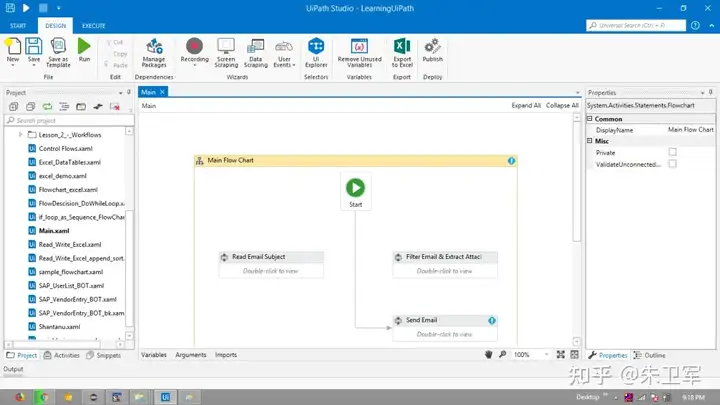Click the Universal Search field
Image resolution: width=720 pixels, height=405 pixels.
coord(636,25)
